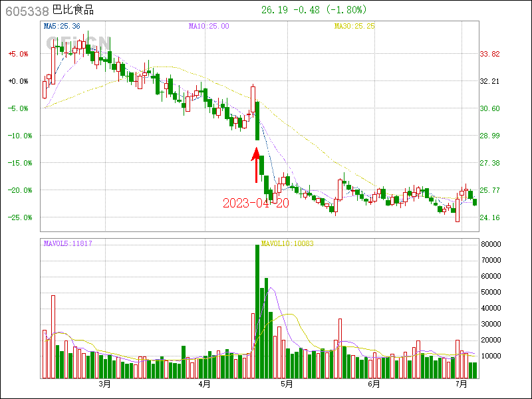Viewport: 532px width, 399px height.
Task: Select the MA5:25.36 indicator label
Action: pyautogui.click(x=61, y=26)
